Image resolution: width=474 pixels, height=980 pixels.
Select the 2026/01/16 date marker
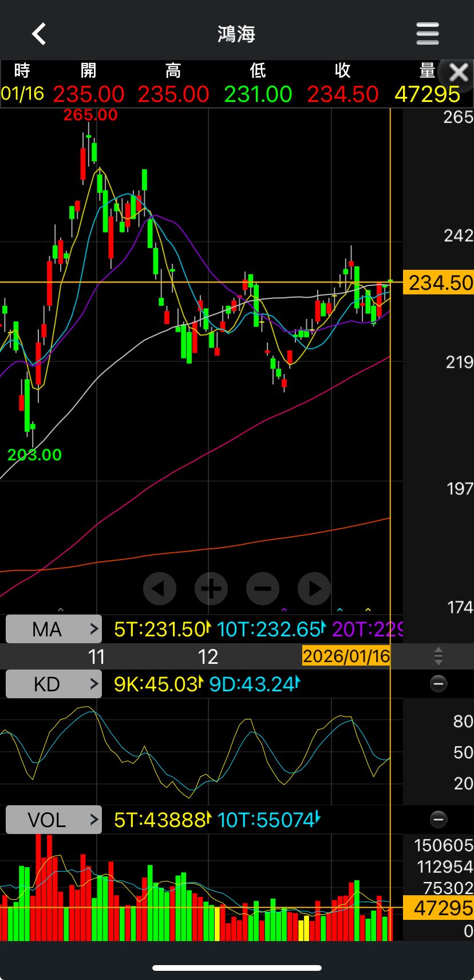[346, 656]
